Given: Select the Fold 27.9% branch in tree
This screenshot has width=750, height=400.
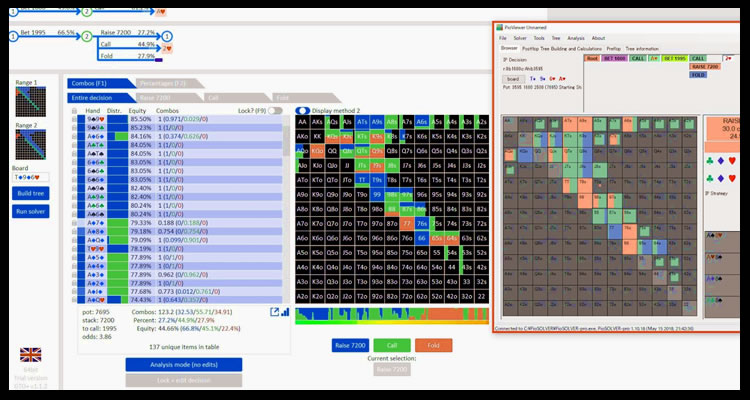Looking at the screenshot, I should pos(127,56).
